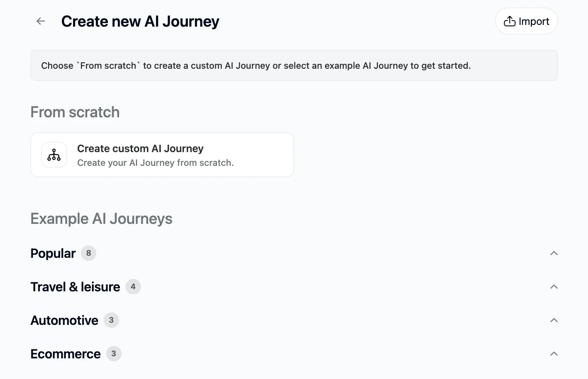The image size is (588, 379).
Task: Click the Automotive count badge showing 3
Action: pyautogui.click(x=111, y=320)
